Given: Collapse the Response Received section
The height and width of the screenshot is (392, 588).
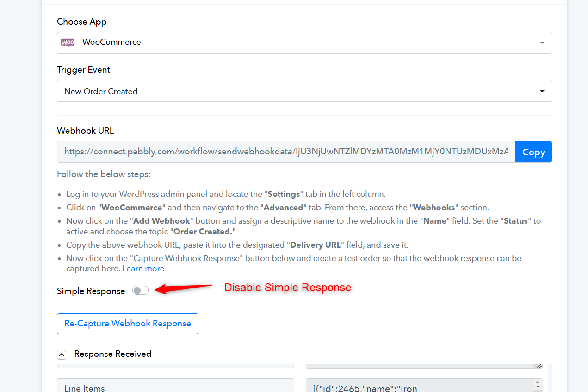Looking at the screenshot, I should [62, 355].
